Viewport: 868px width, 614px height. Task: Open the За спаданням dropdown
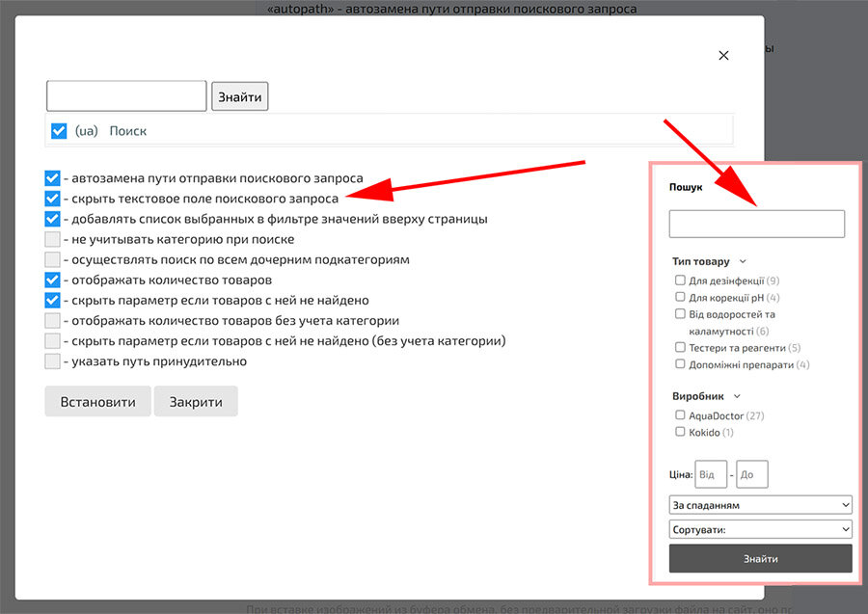(x=760, y=505)
